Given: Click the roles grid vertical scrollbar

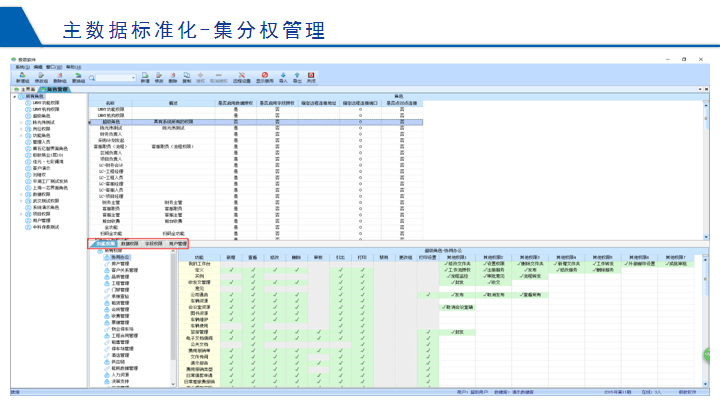Looking at the screenshot, I should click(706, 170).
